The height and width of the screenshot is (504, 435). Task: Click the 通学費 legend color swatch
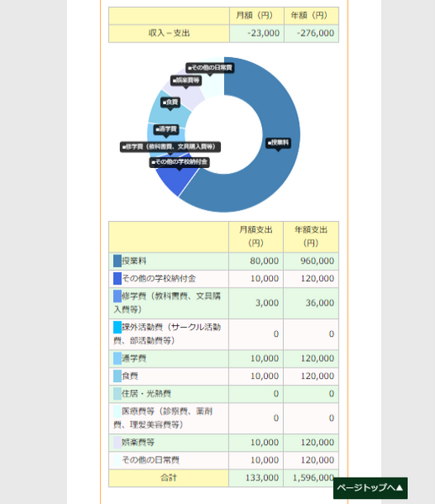pyautogui.click(x=118, y=358)
